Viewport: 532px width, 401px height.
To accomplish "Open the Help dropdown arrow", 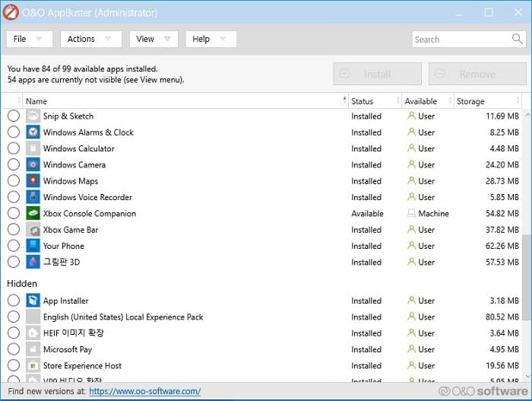I will point(223,39).
